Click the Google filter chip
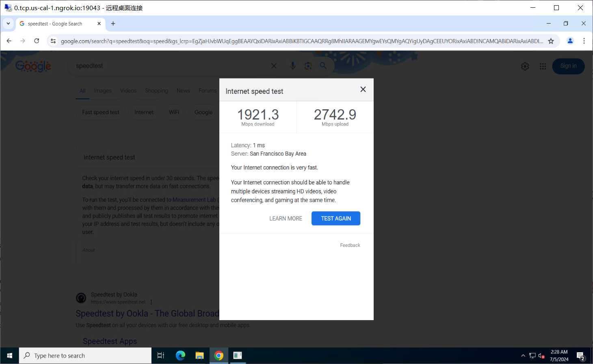593x364 pixels. coord(203,112)
